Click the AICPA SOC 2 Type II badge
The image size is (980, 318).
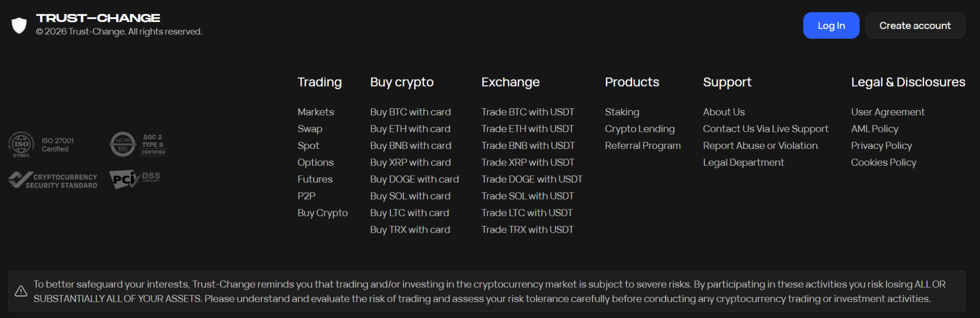click(x=139, y=145)
